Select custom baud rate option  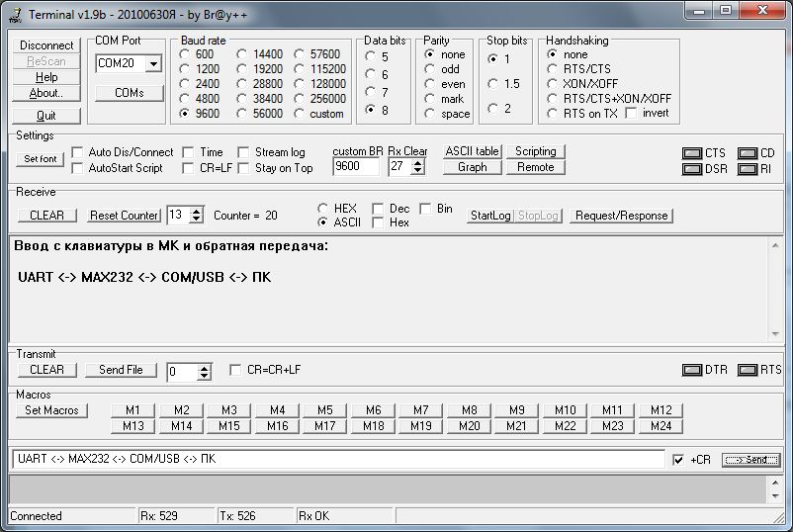[299, 114]
